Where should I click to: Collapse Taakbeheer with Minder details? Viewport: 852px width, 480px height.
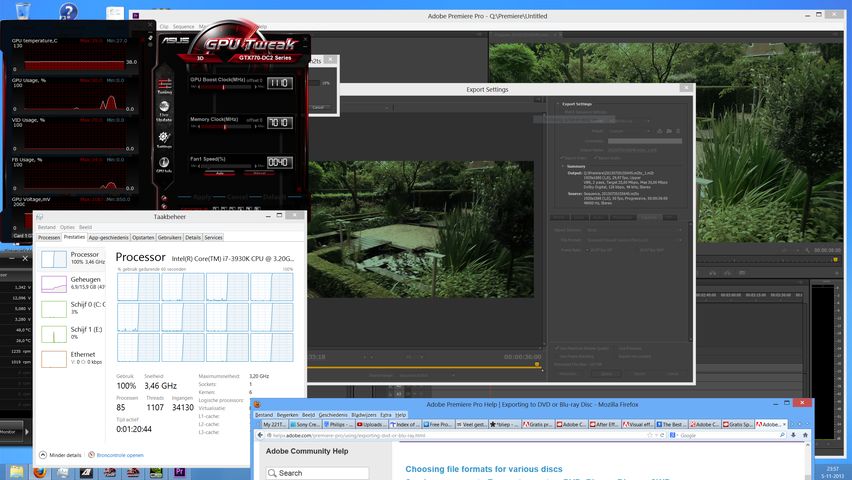(x=60, y=455)
